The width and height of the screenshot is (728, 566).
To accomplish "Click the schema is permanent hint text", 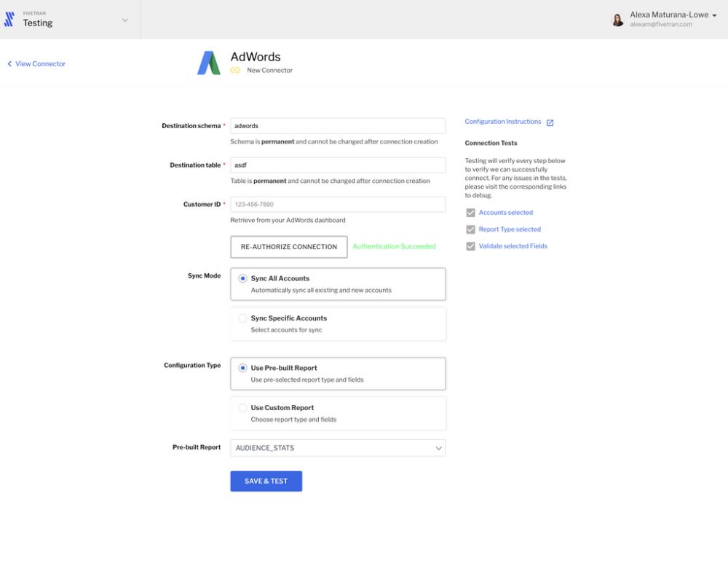I will point(334,142).
